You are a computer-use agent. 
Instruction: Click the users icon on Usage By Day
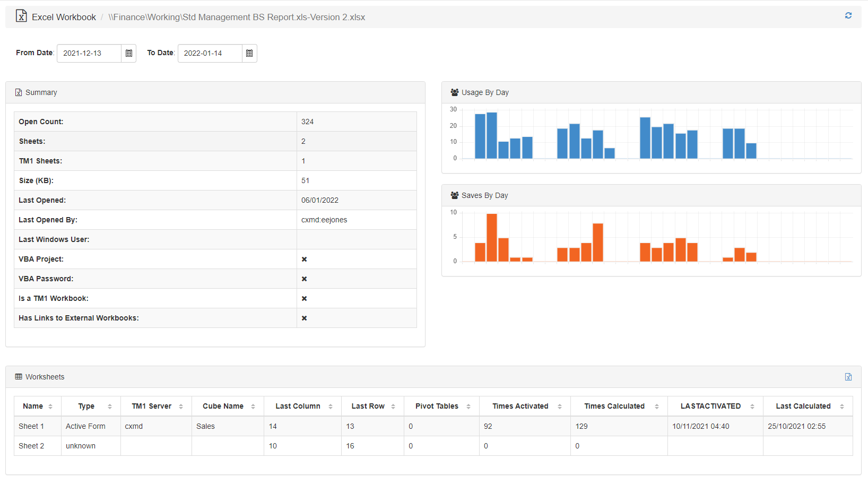pos(454,92)
